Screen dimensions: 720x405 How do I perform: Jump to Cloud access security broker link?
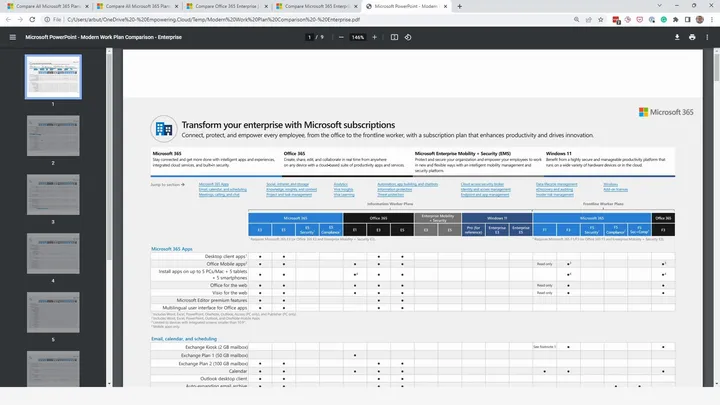click(x=482, y=184)
